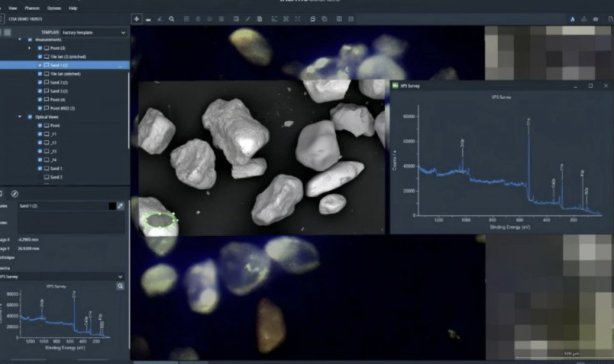Uncheck the Sand 2 (2) measurement checkbox
Screen dimensions: 614x364
click(x=40, y=83)
